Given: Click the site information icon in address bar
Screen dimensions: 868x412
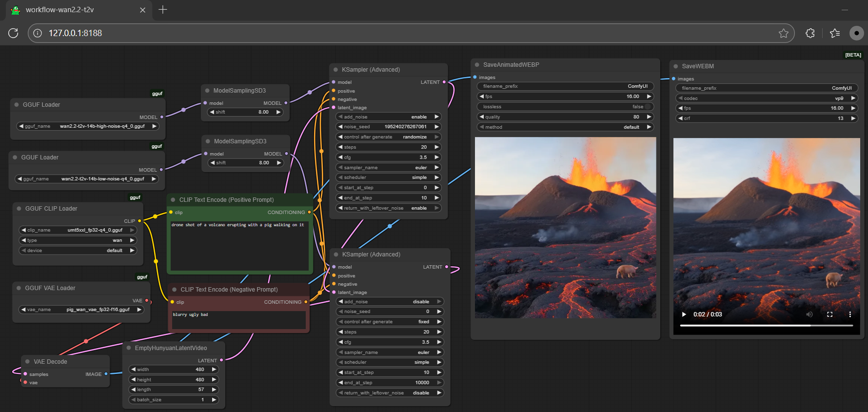Looking at the screenshot, I should tap(38, 33).
